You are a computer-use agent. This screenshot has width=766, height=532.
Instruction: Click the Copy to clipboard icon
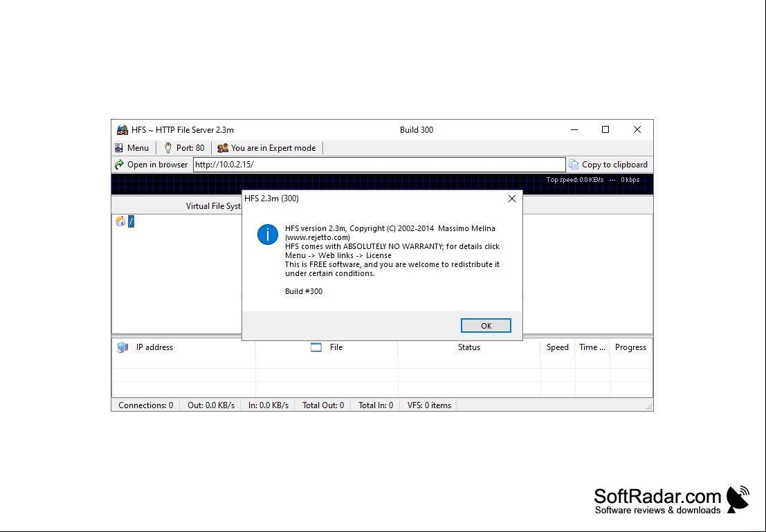(x=574, y=165)
